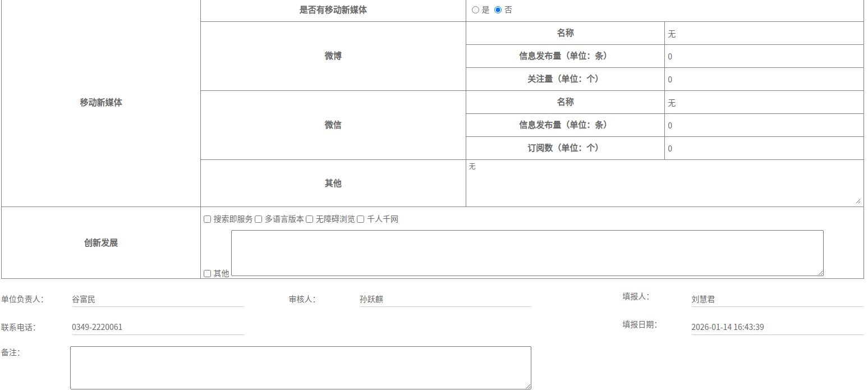Click the 移动新媒体 其他 text area
This screenshot has width=868, height=390.
tap(664, 183)
